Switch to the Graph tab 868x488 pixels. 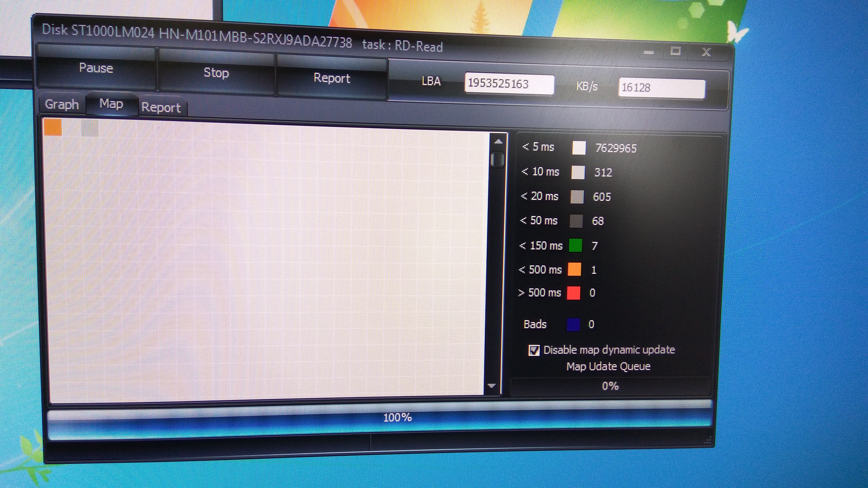click(x=62, y=104)
